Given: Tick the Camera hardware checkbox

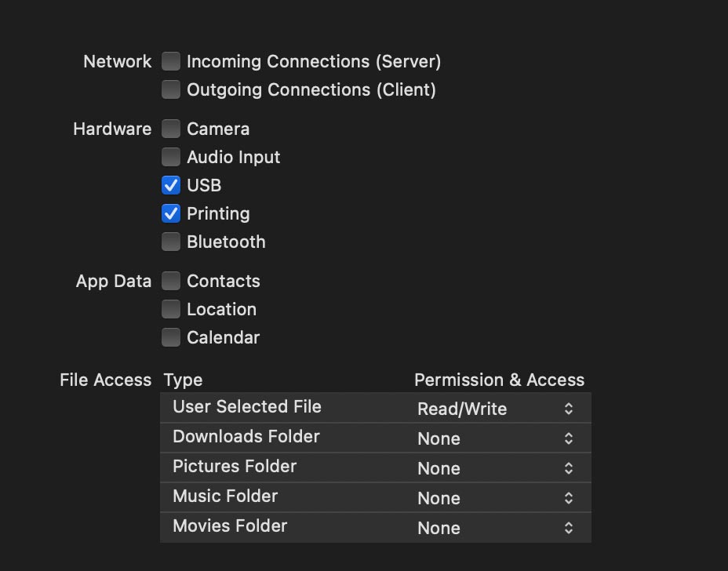Looking at the screenshot, I should (171, 129).
